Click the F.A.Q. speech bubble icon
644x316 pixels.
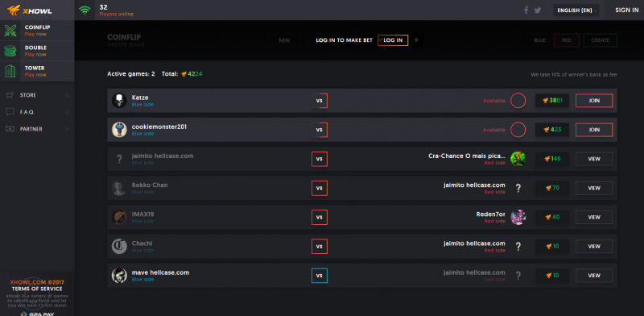pyautogui.click(x=10, y=112)
